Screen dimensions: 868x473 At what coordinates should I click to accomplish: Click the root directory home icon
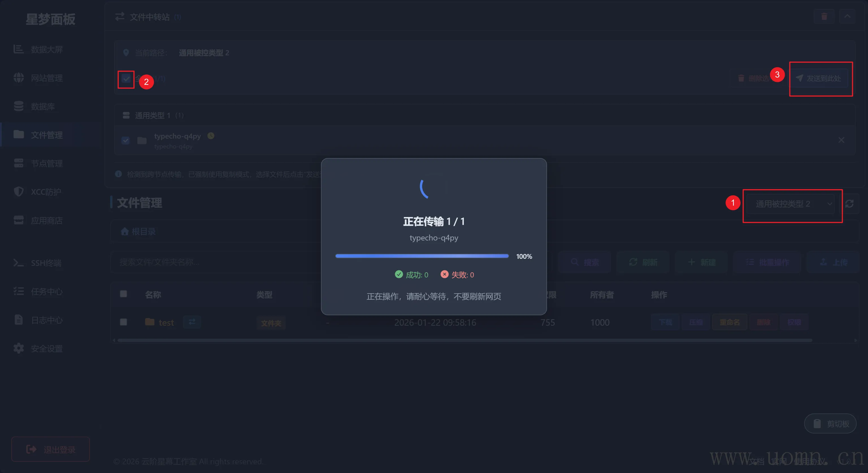[x=125, y=232]
